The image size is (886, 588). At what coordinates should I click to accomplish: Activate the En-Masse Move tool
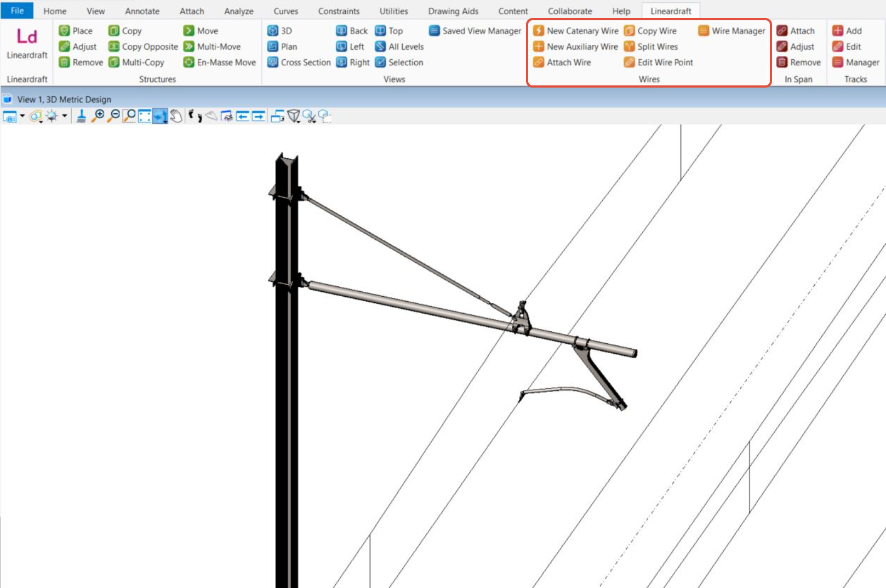(x=220, y=62)
